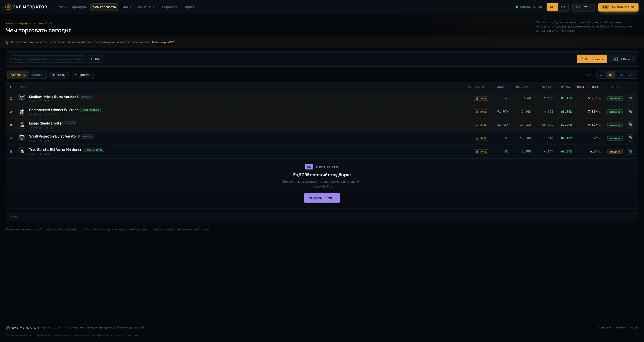Click the locked ВХОД badge for Linear Shield Emitter
Screen dimensions: 644x342
pyautogui.click(x=481, y=125)
